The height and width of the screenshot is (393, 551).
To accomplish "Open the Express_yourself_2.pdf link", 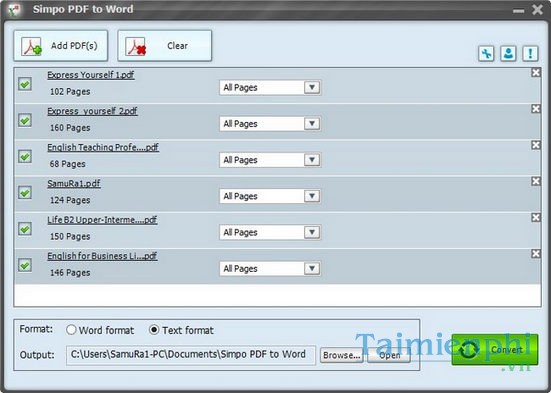I will pyautogui.click(x=92, y=111).
